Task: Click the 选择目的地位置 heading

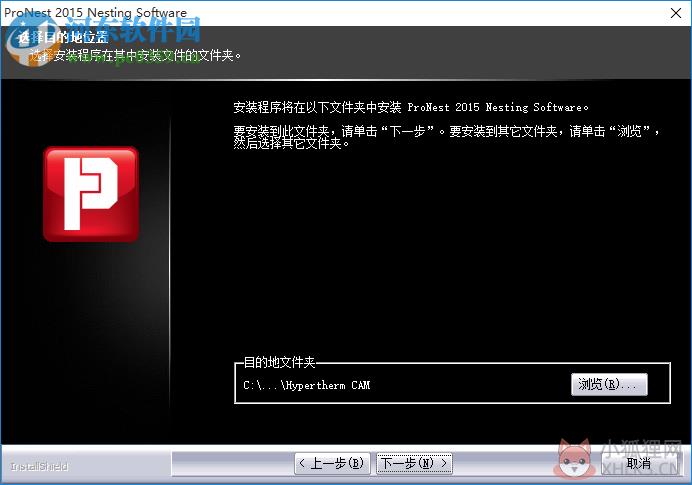Action: tap(63, 37)
